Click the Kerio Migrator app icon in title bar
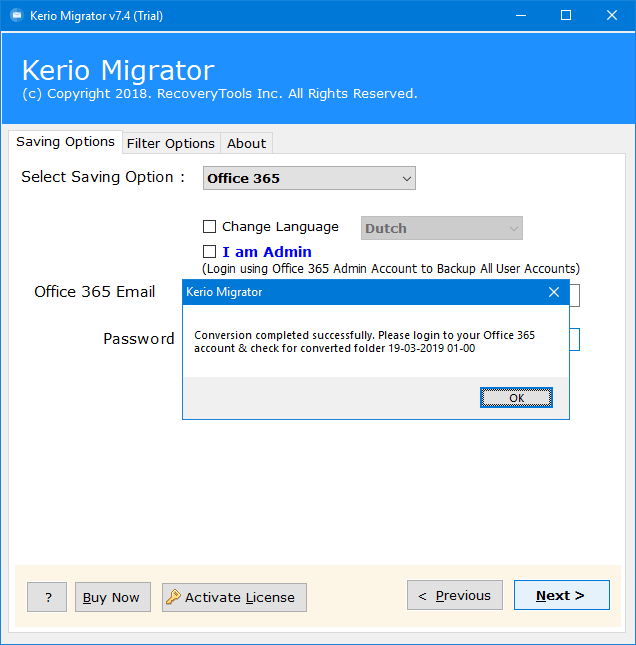The height and width of the screenshot is (645, 636). (17, 16)
